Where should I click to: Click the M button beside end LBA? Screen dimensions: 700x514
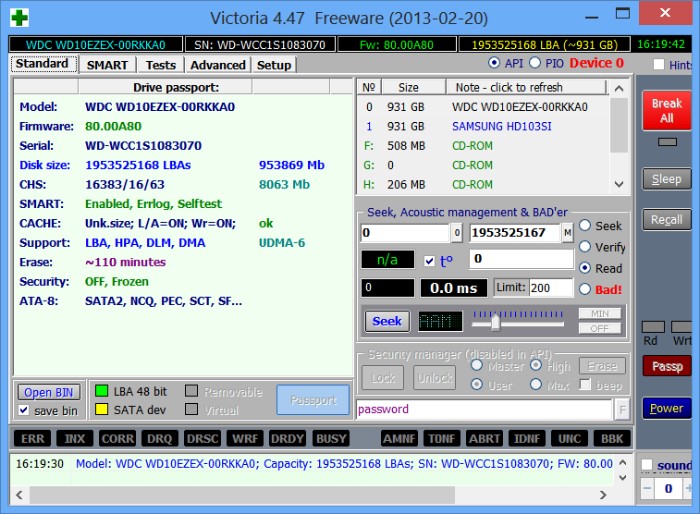pos(567,233)
